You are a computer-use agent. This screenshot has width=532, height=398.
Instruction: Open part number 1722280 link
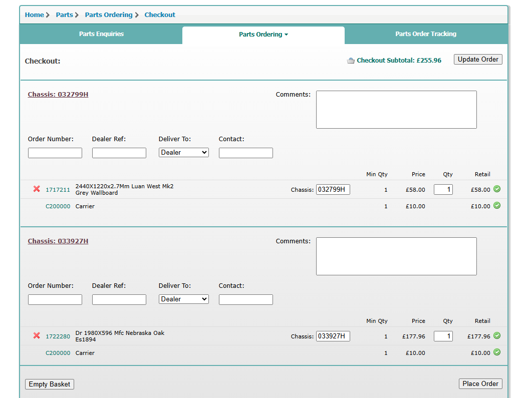pos(58,336)
